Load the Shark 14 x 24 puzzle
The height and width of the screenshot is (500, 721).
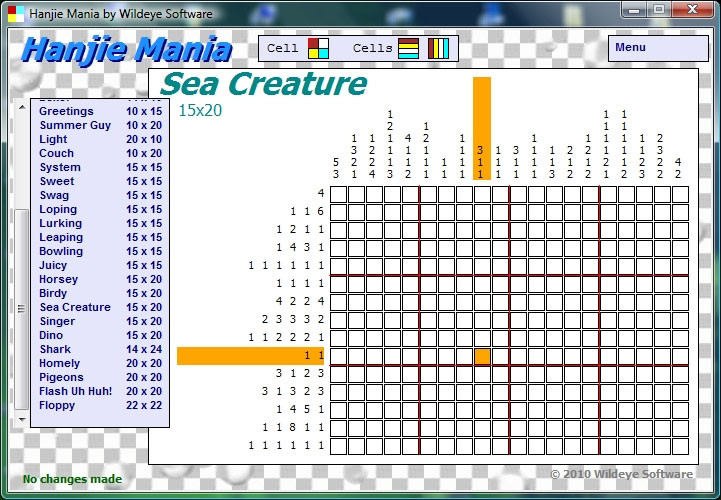[x=100, y=349]
